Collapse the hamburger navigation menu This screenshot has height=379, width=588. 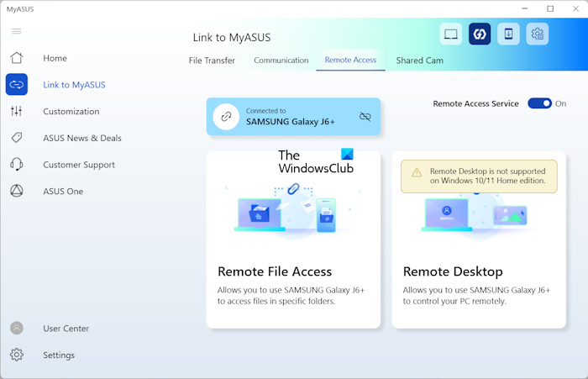click(17, 31)
